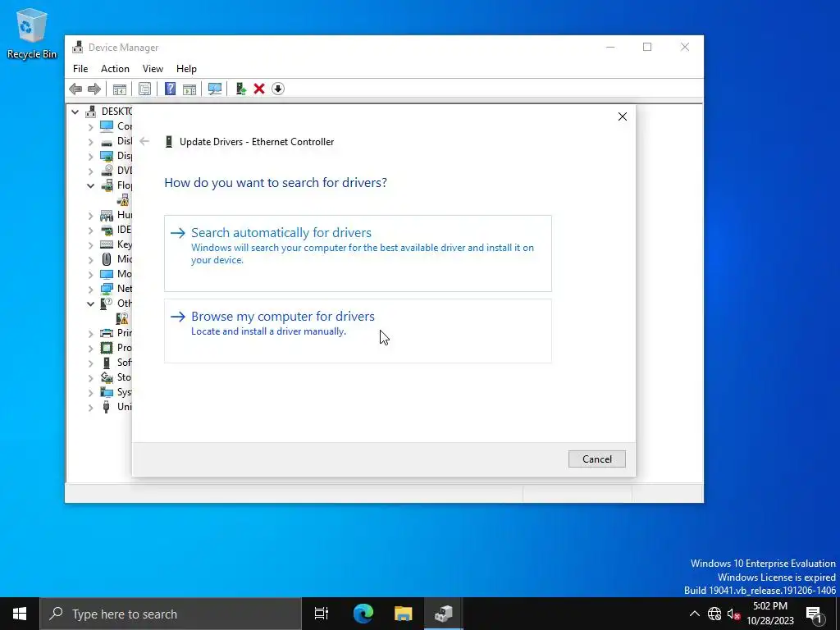Collapse the Floppy controllers chevron
Viewport: 840px width, 630px height.
90,186
